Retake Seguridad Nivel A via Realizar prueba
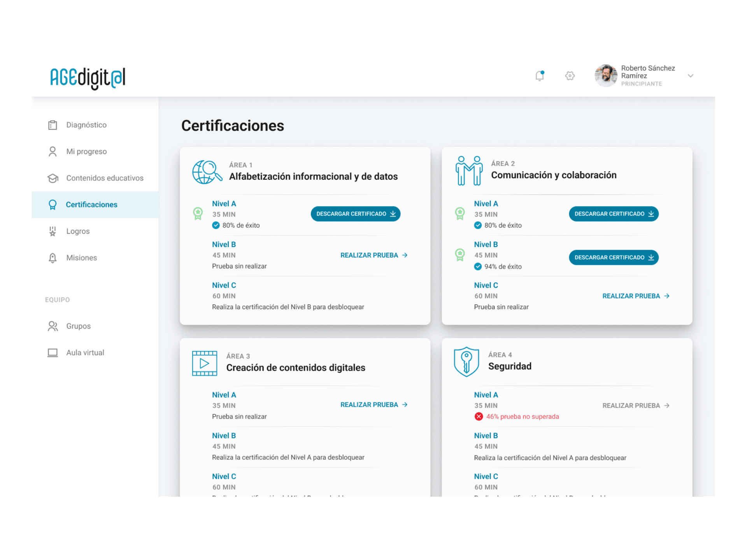Viewport: 747px width, 560px height. click(635, 406)
